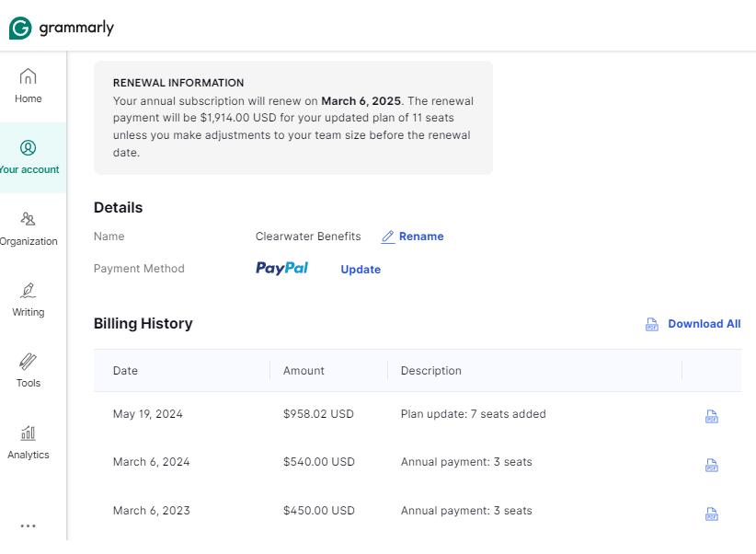Click the pencil icon beside Rename

point(388,237)
